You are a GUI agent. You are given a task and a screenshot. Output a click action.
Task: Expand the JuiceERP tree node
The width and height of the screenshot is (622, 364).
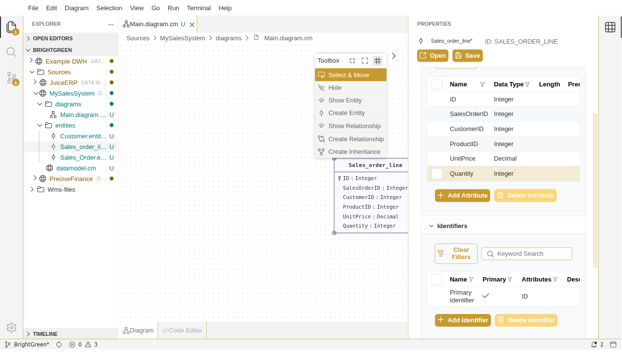click(35, 83)
